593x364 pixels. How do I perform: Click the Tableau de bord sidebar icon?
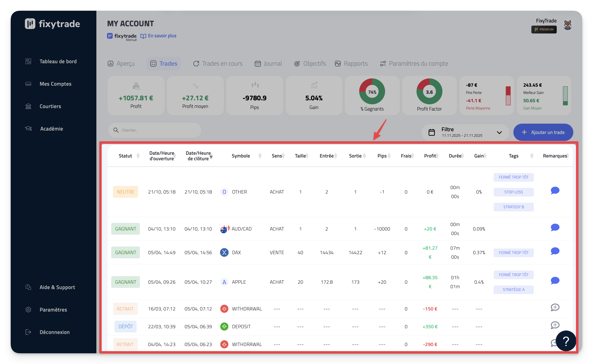coord(28,61)
